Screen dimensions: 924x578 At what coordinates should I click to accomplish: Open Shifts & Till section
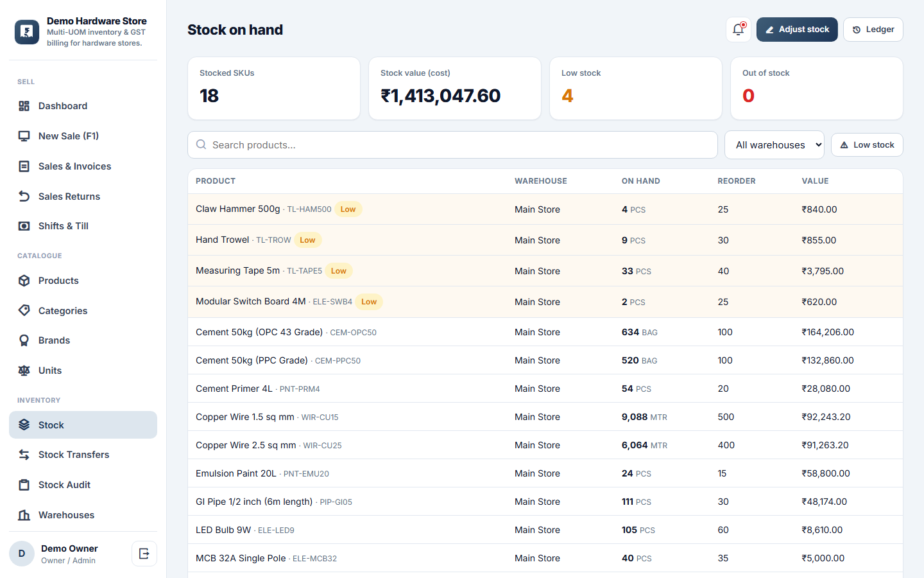83,226
